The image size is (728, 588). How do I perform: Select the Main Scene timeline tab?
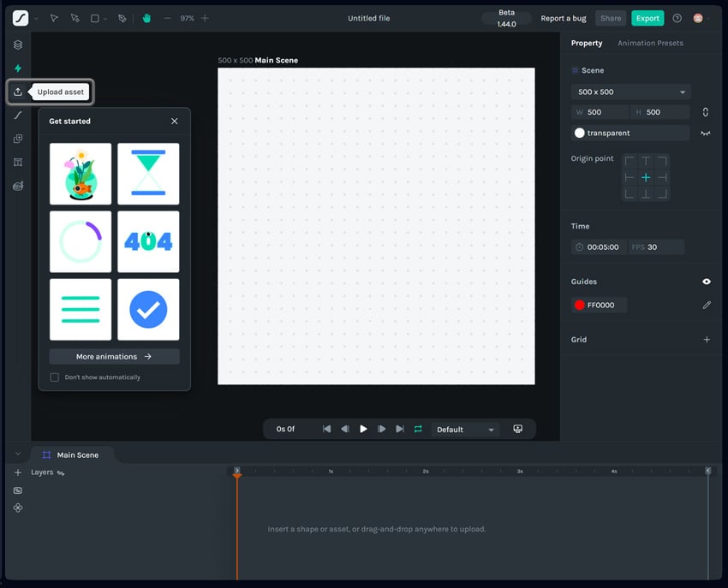pos(71,454)
